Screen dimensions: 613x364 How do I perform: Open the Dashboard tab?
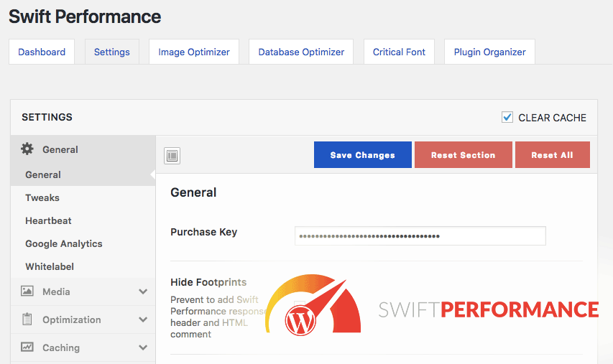[42, 52]
